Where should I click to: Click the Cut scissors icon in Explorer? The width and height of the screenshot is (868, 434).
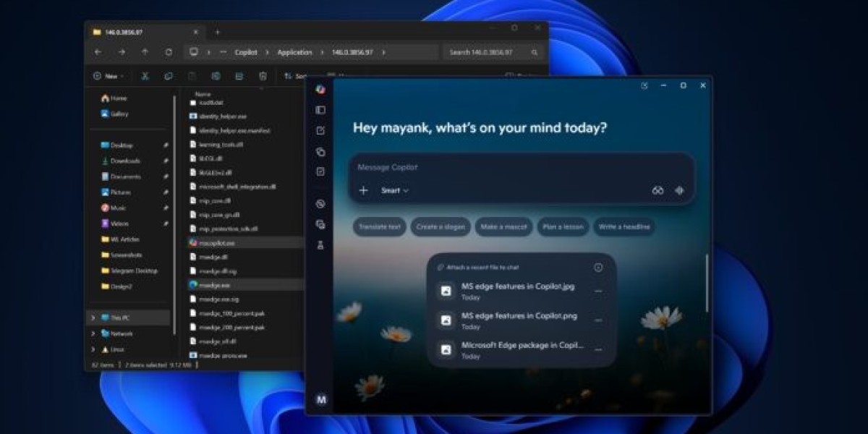point(145,76)
